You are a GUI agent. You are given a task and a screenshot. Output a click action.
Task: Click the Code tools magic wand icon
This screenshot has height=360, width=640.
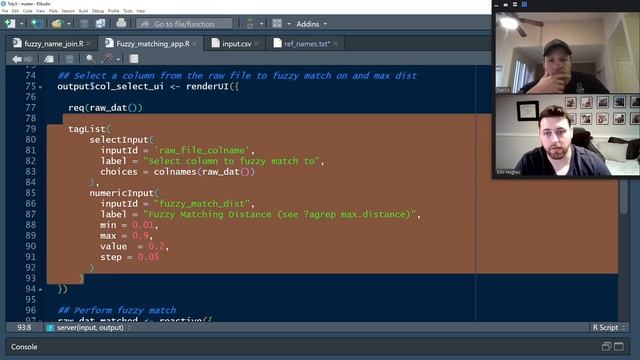click(x=107, y=59)
